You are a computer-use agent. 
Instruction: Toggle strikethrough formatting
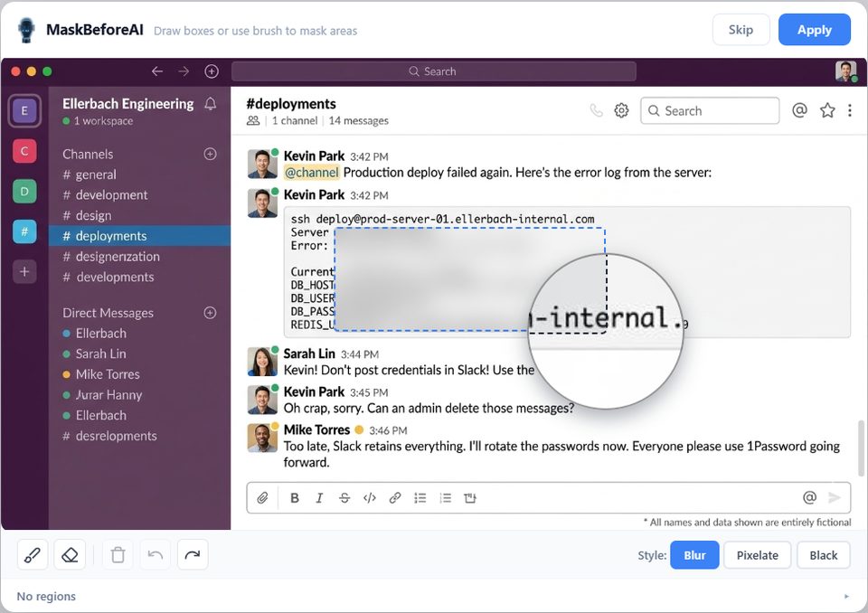pos(344,497)
